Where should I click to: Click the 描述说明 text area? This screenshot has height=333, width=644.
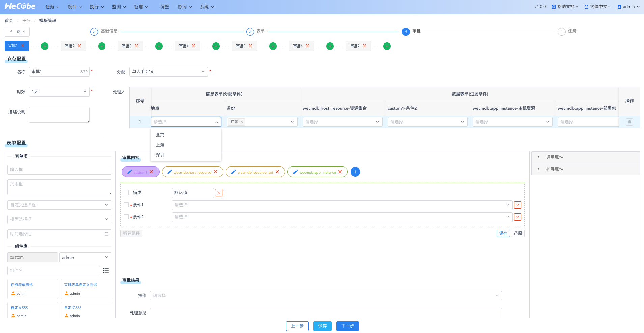pyautogui.click(x=59, y=115)
